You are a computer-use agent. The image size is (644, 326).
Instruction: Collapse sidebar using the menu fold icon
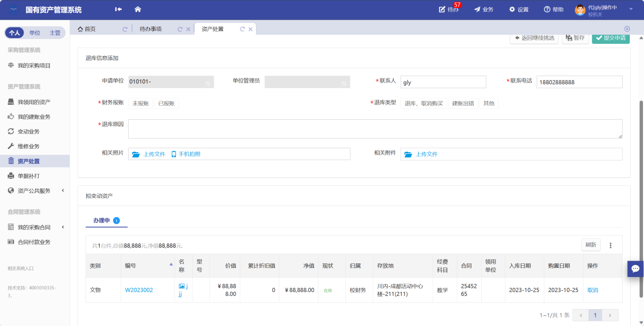tap(119, 9)
